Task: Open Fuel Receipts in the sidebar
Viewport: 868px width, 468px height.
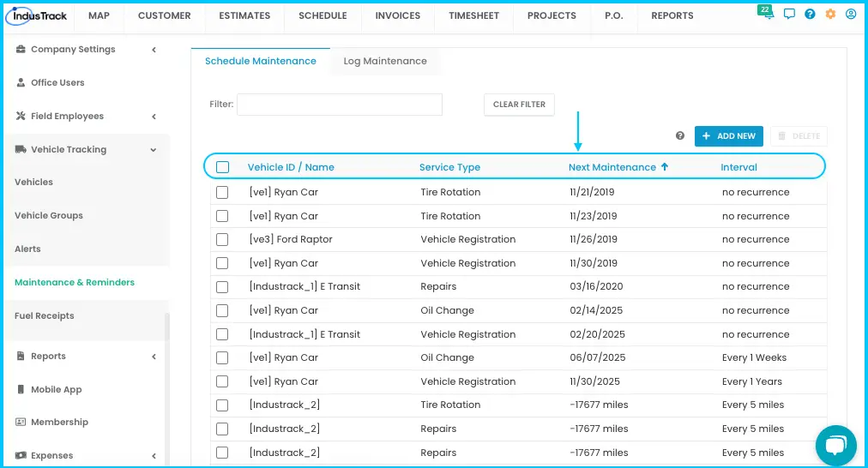Action: (45, 316)
